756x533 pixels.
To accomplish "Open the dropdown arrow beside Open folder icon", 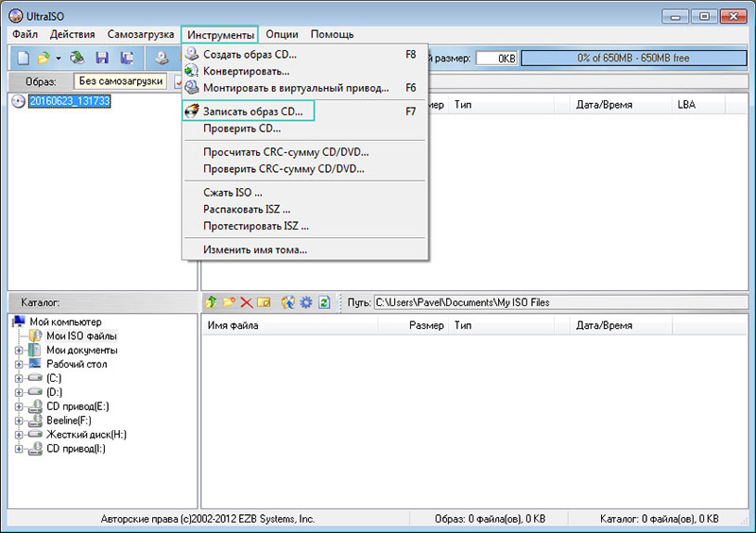I will (x=58, y=59).
